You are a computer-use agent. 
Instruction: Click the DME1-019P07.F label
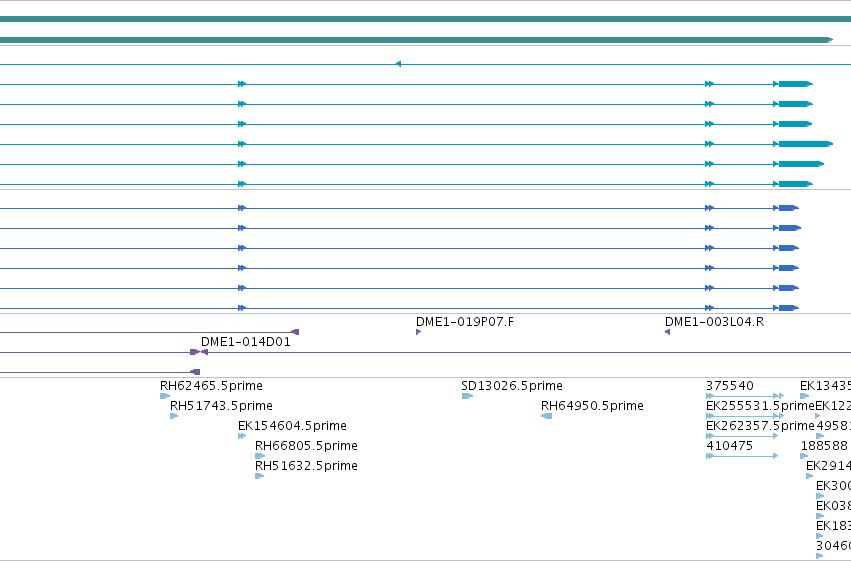[x=465, y=322]
